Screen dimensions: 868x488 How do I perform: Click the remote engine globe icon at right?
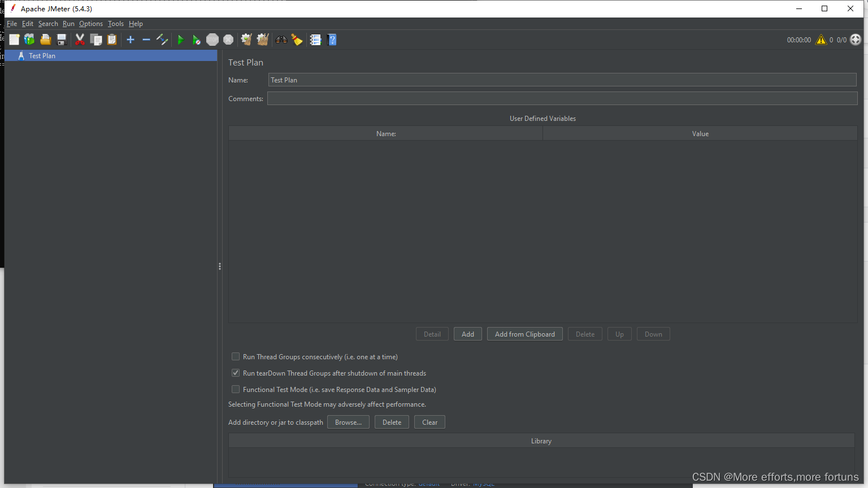[x=856, y=40]
